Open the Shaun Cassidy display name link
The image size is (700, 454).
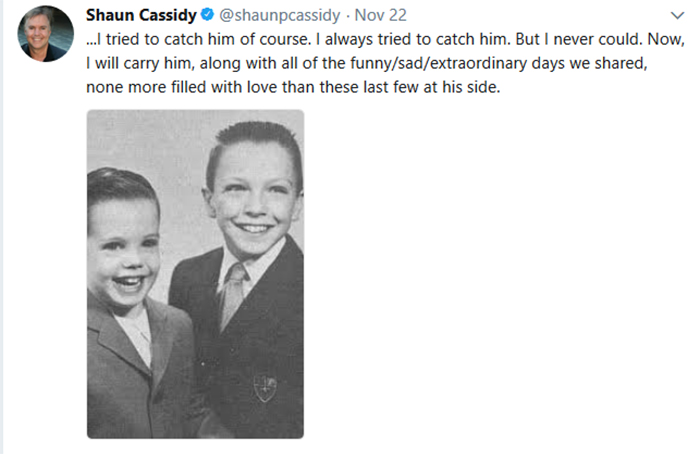tap(141, 15)
